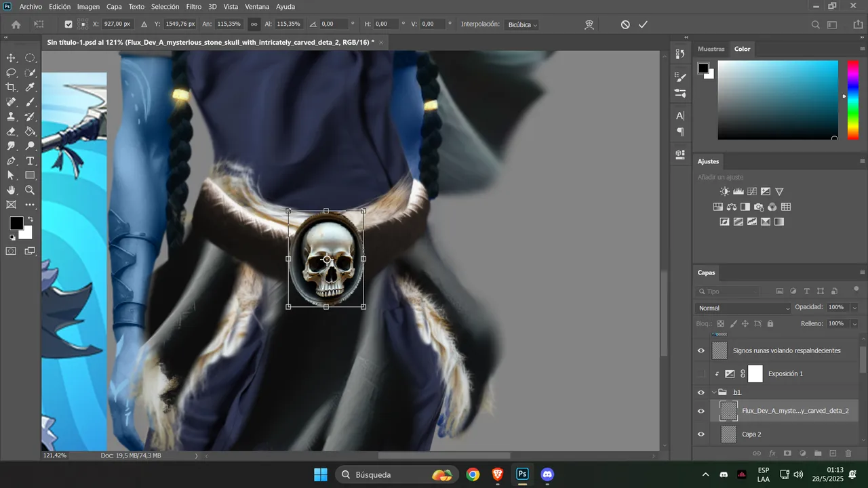
Task: Select the Elliptical Marquee tool
Action: pos(30,58)
